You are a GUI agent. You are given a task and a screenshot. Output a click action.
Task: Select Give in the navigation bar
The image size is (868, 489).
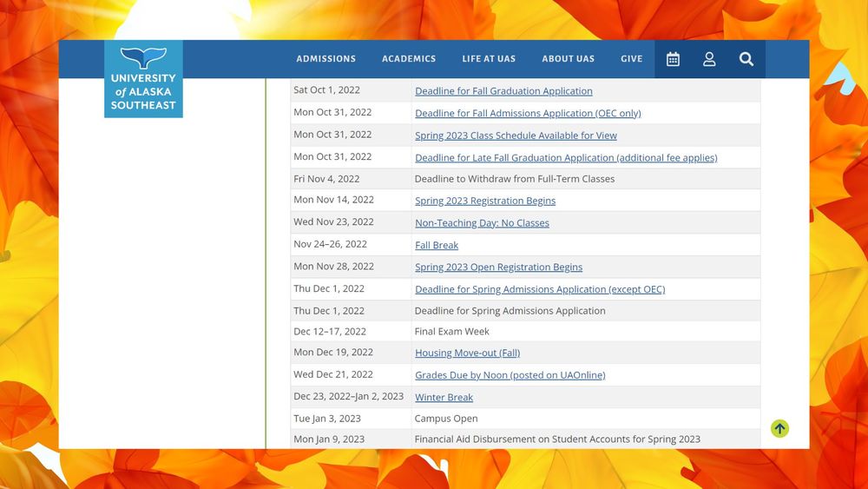point(631,59)
